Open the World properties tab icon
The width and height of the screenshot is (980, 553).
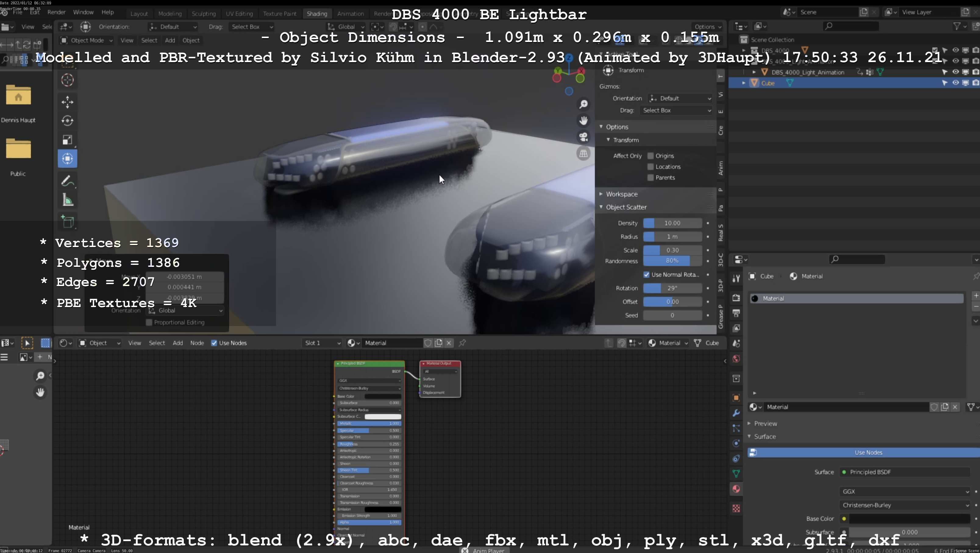tap(736, 359)
